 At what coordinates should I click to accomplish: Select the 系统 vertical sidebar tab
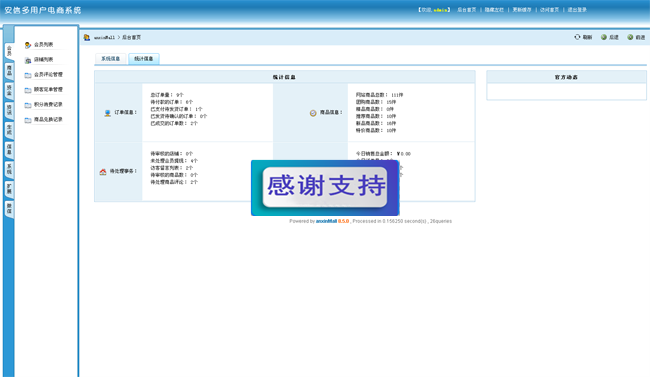point(9,169)
